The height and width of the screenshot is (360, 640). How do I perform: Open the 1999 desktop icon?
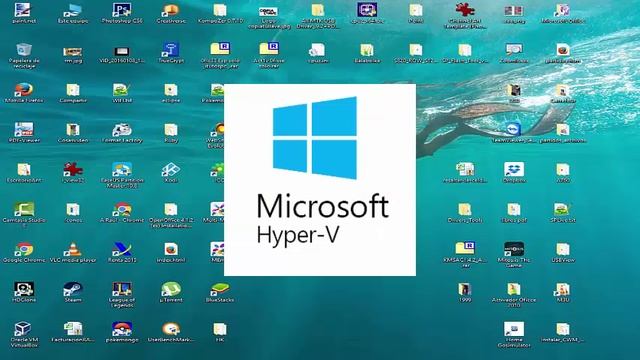[x=464, y=292]
